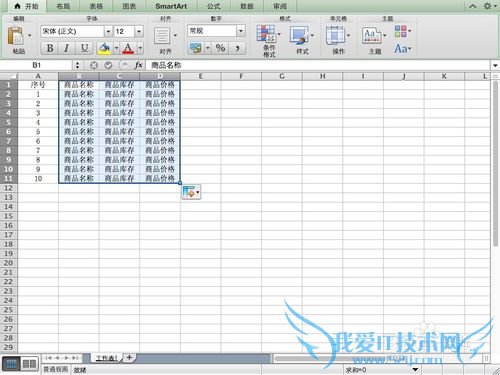Viewport: 500px width, 375px height.
Task: Open the Sum status dropdown arrow
Action: (x=415, y=369)
